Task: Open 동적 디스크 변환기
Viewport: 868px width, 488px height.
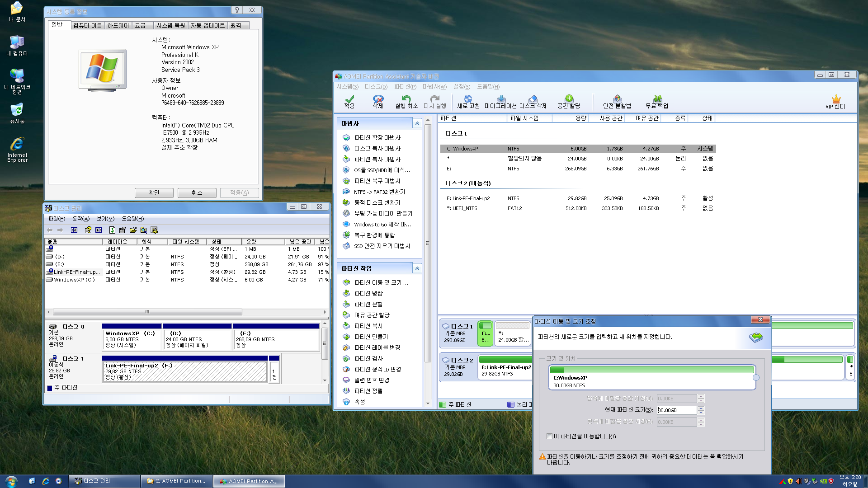Action: pyautogui.click(x=377, y=202)
